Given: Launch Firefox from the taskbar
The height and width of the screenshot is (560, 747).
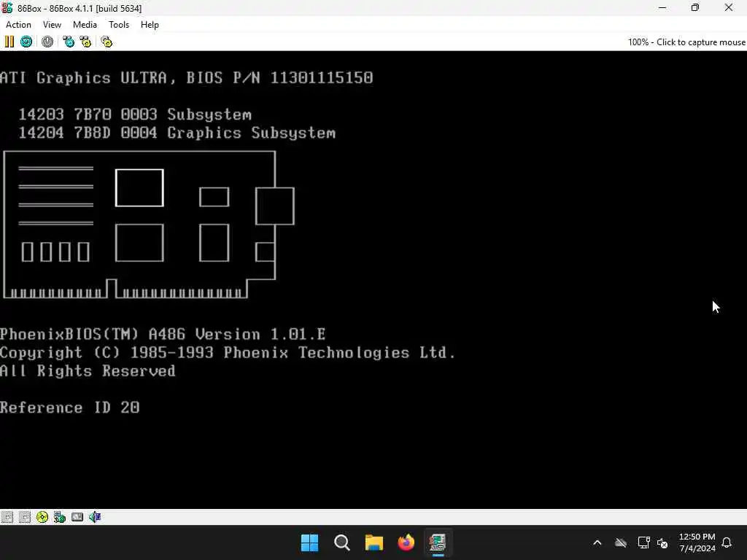Looking at the screenshot, I should click(406, 542).
